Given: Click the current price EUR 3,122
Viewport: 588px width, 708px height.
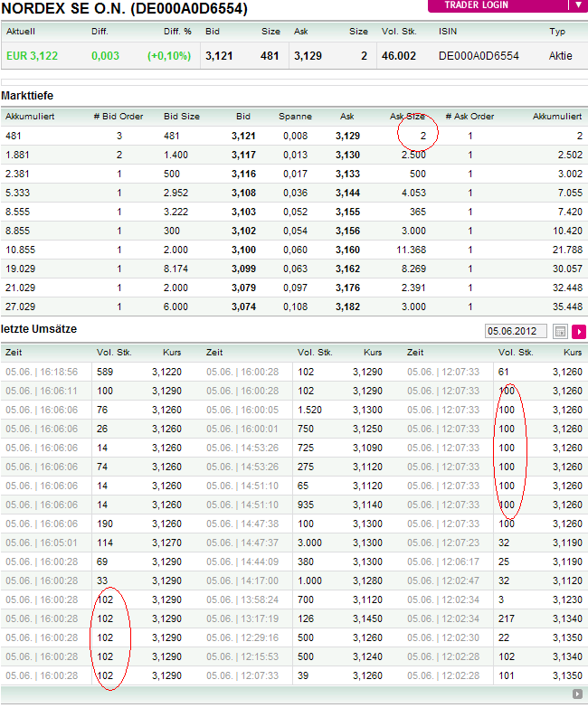Looking at the screenshot, I should point(32,56).
